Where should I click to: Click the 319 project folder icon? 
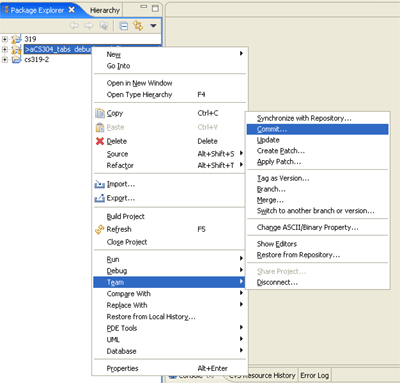pos(16,39)
